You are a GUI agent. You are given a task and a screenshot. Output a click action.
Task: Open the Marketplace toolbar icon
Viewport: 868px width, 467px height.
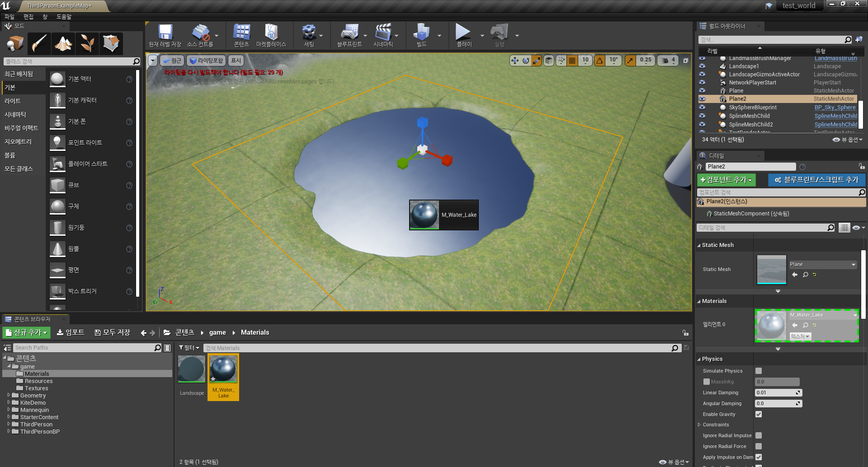point(271,35)
